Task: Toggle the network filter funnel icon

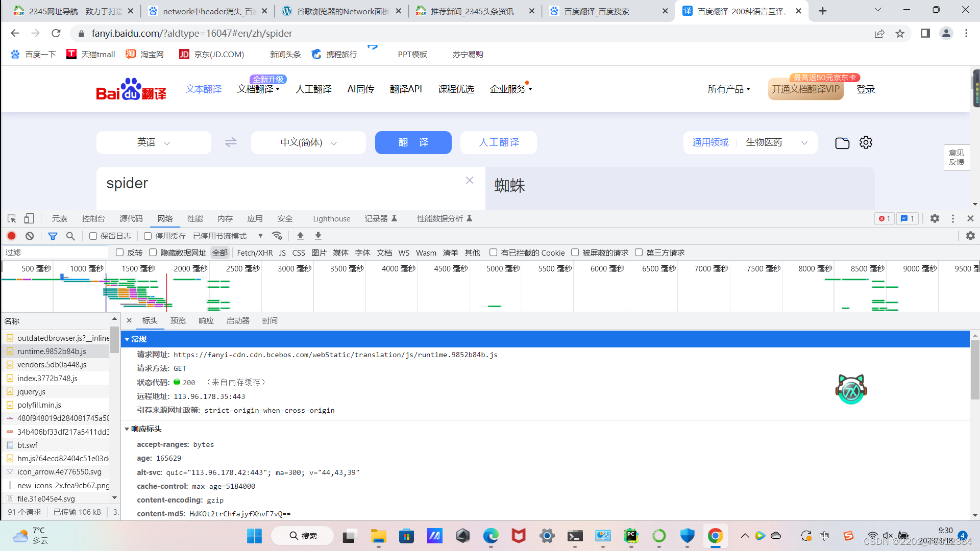Action: [53, 236]
